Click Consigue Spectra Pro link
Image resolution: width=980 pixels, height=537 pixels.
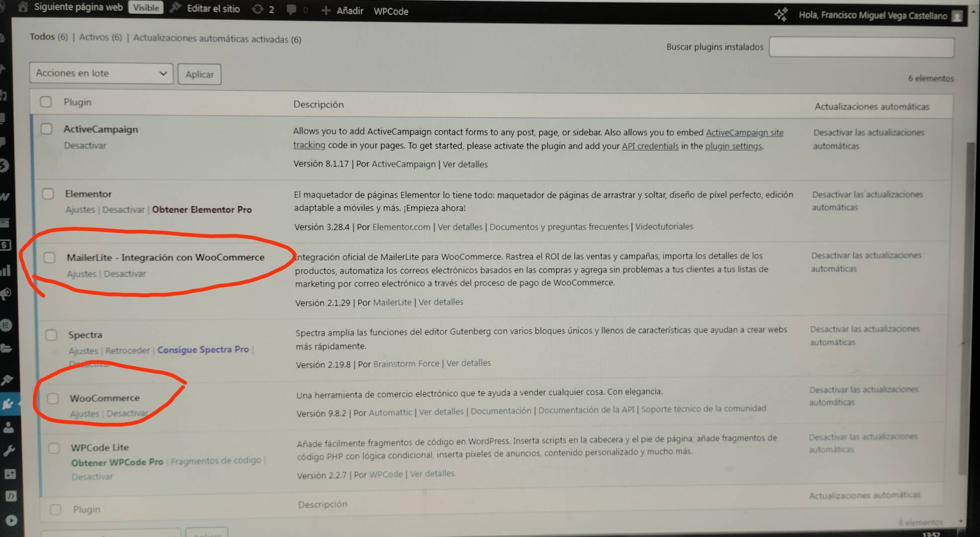pyautogui.click(x=203, y=350)
